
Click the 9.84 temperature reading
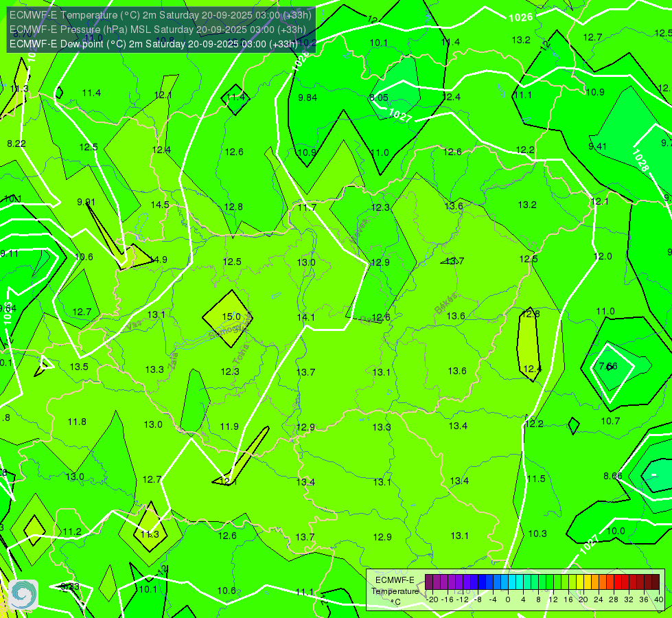(x=308, y=98)
